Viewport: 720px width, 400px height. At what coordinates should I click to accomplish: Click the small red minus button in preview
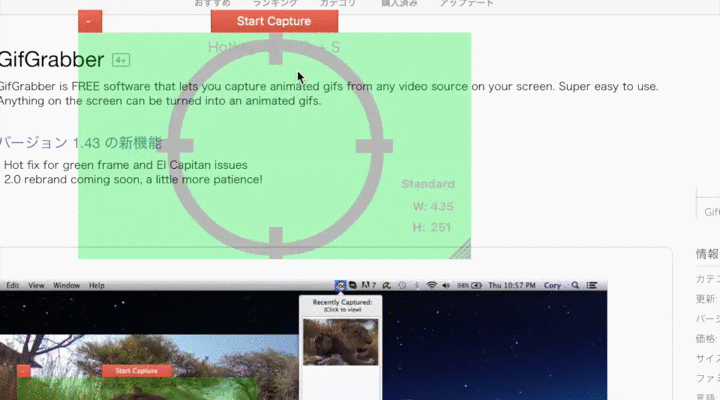(24, 371)
